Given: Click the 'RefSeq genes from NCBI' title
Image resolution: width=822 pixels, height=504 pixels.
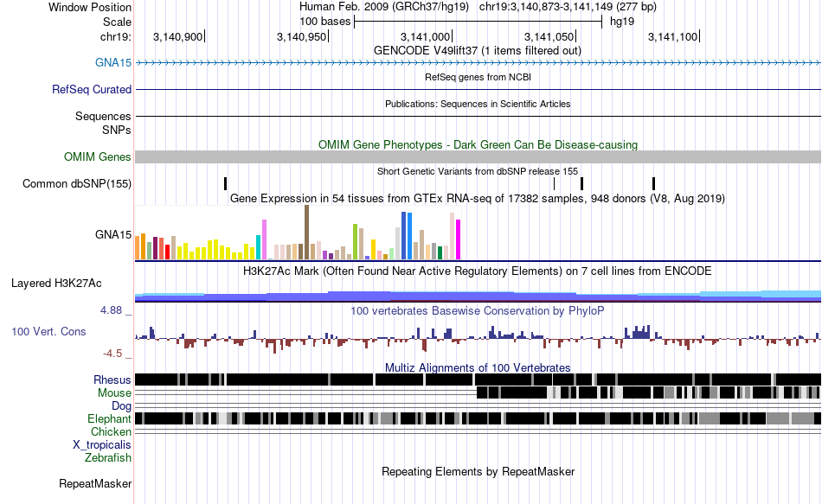Looking at the screenshot, I should [478, 78].
